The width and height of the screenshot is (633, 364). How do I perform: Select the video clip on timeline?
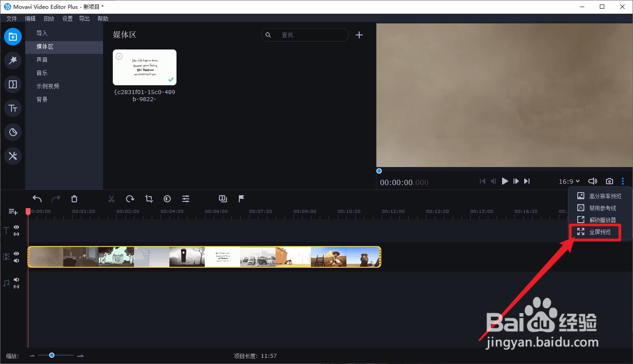[x=204, y=257]
